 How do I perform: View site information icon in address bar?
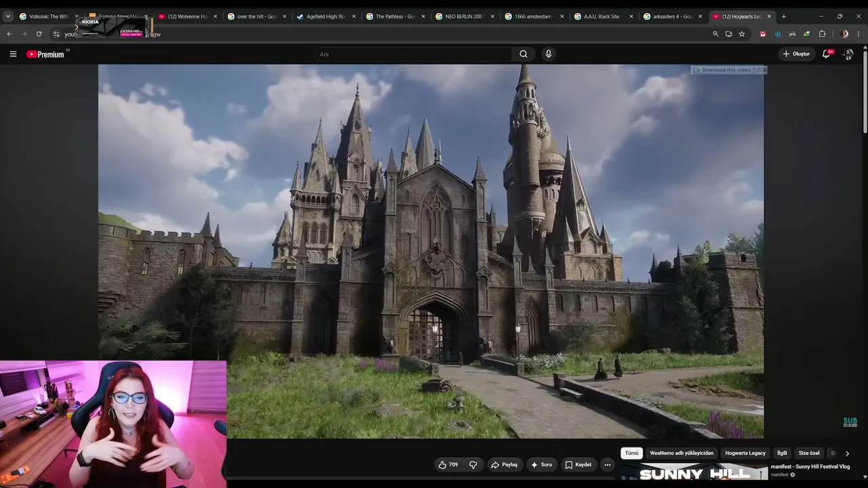[x=56, y=34]
